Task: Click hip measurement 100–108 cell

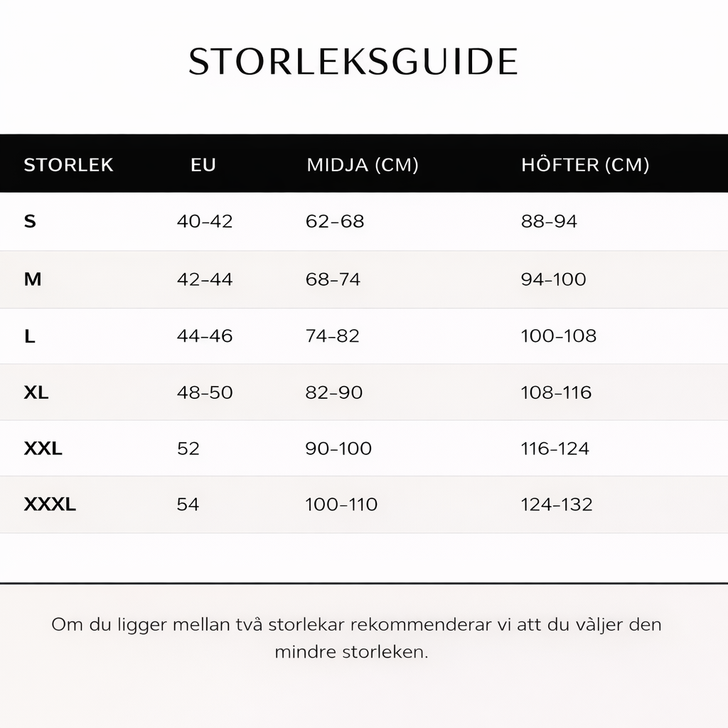Action: 559,336
